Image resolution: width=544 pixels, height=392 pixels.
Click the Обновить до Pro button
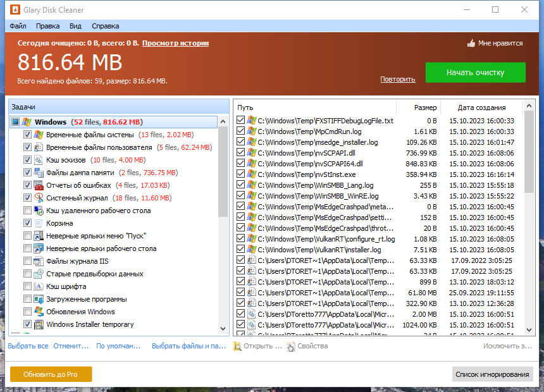tap(51, 374)
